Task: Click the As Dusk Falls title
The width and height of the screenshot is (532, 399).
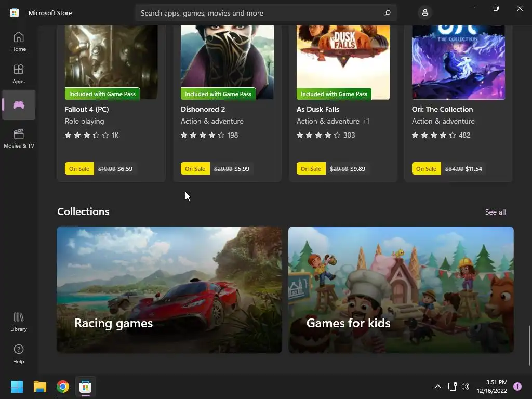Action: click(318, 109)
